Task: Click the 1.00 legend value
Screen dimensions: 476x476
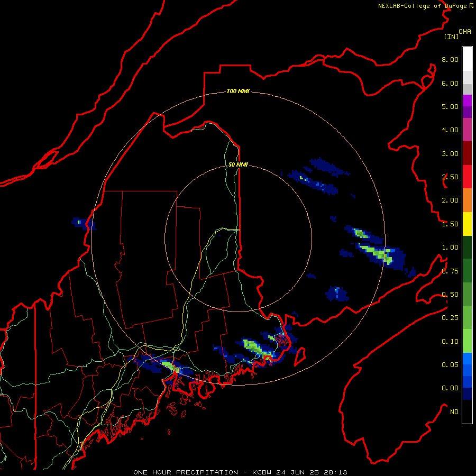Action: coord(450,248)
